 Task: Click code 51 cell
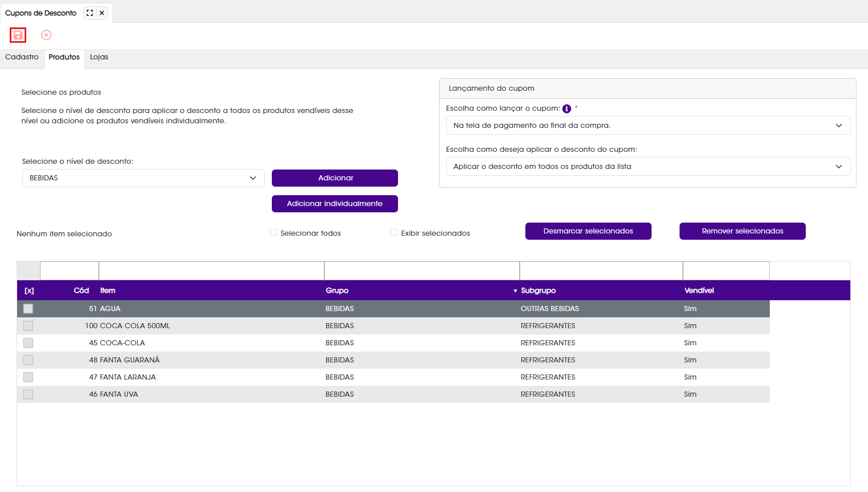tap(93, 309)
